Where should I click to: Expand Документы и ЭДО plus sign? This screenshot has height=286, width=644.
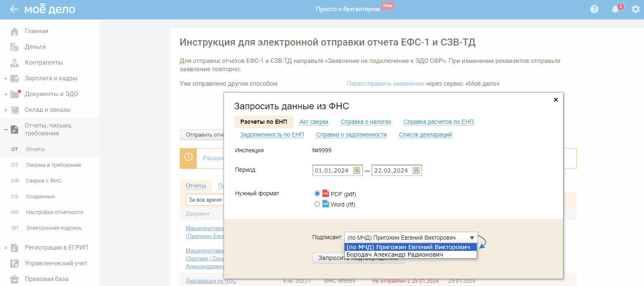coord(6,94)
